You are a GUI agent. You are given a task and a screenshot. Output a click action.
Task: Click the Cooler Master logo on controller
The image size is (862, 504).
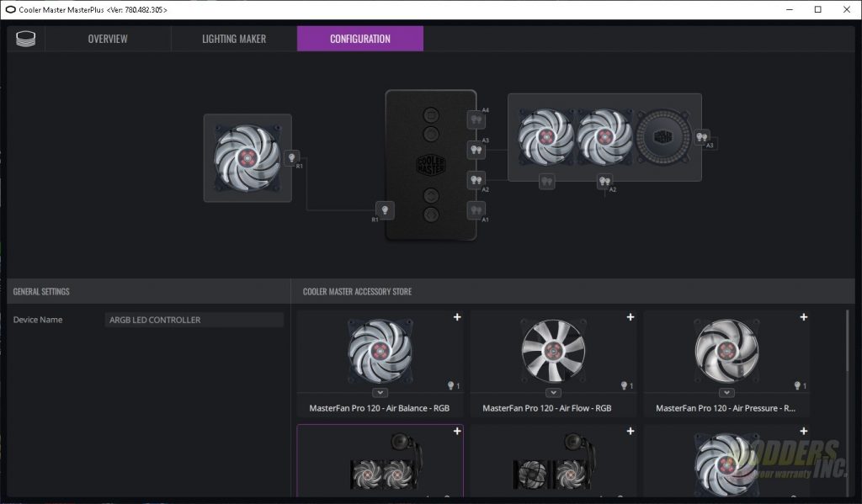431,165
